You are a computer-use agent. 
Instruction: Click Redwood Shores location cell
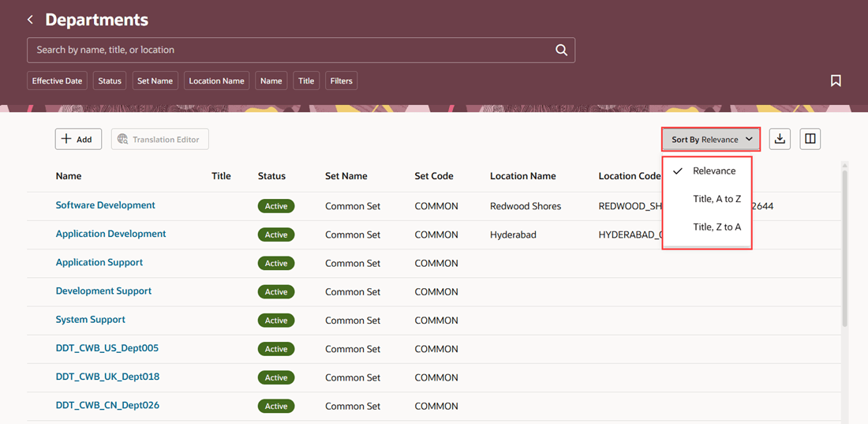pyautogui.click(x=526, y=206)
